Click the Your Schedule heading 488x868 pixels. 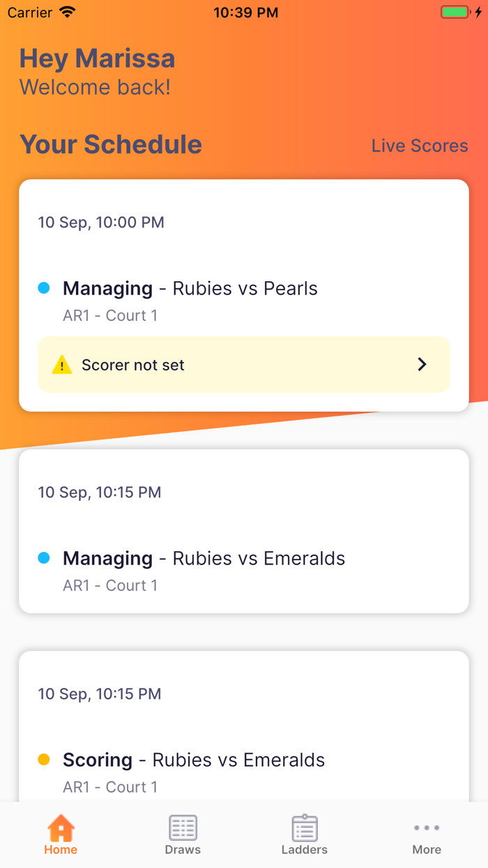click(110, 144)
